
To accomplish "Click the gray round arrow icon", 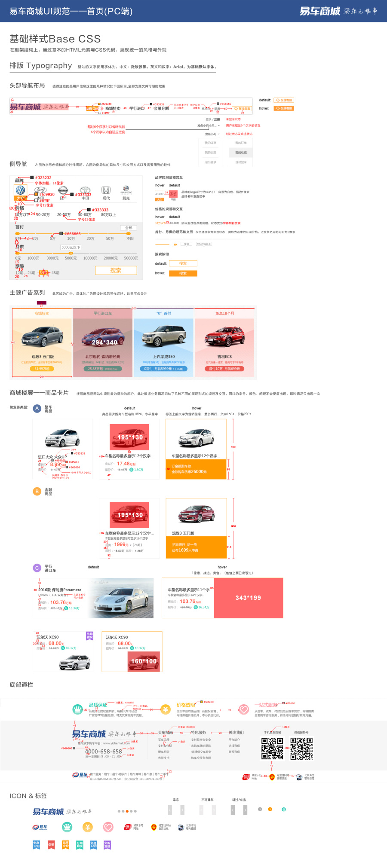I will pos(260,809).
